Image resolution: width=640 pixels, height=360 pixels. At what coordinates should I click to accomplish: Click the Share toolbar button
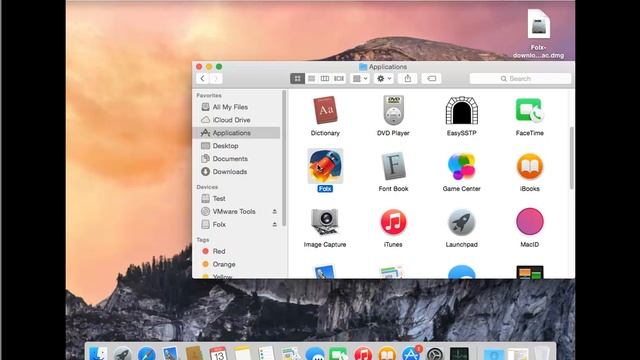pos(408,78)
